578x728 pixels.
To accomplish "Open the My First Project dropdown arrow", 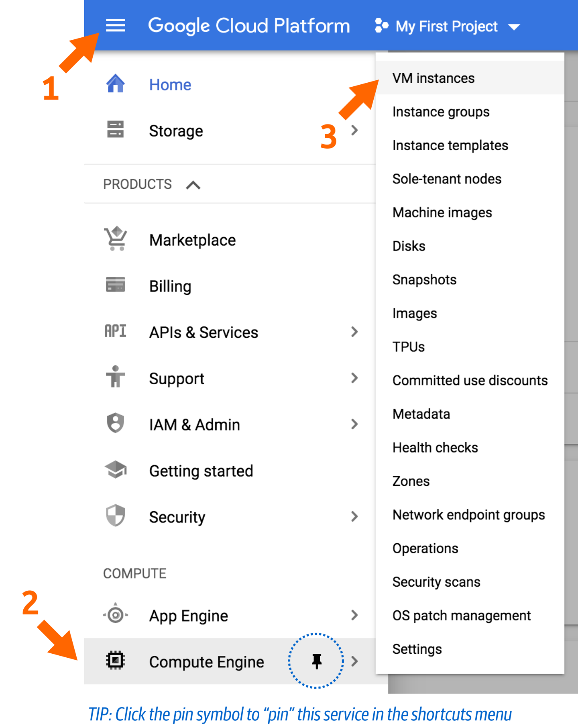I will point(514,27).
